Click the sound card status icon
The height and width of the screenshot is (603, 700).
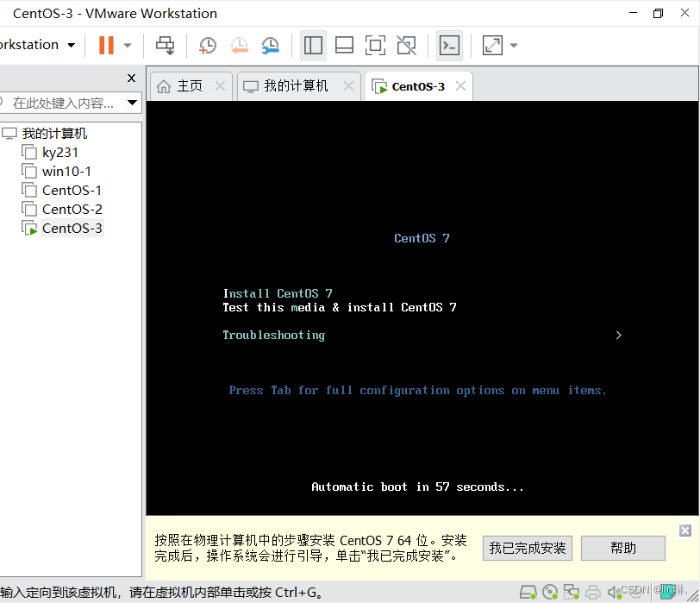click(615, 593)
